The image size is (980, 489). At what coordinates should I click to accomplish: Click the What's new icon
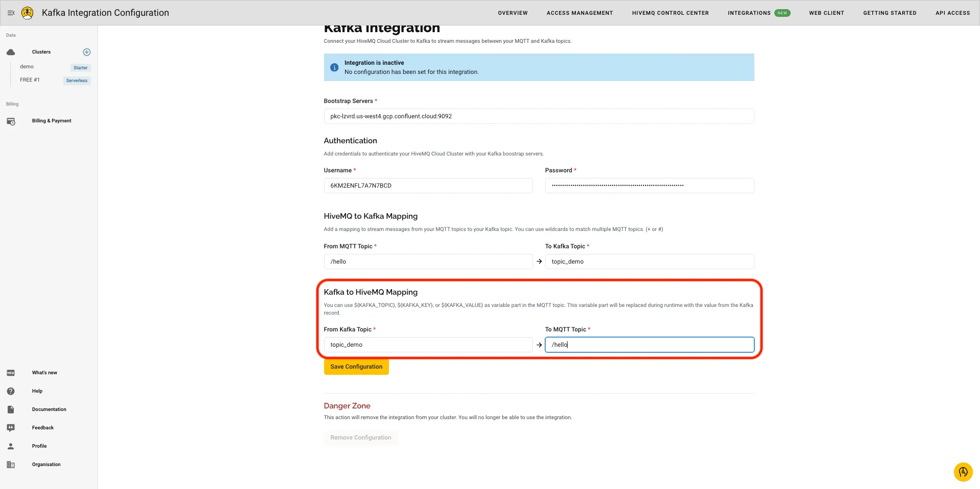coord(11,373)
